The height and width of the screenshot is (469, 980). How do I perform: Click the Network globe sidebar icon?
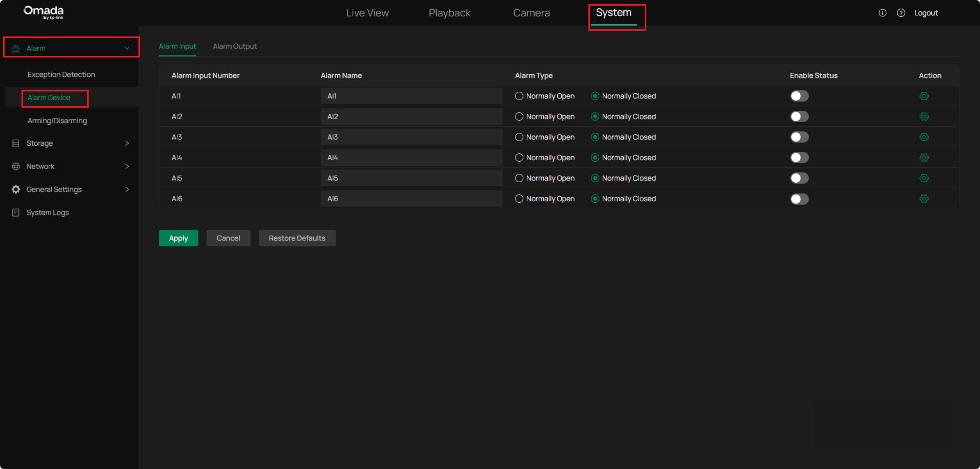pos(16,166)
